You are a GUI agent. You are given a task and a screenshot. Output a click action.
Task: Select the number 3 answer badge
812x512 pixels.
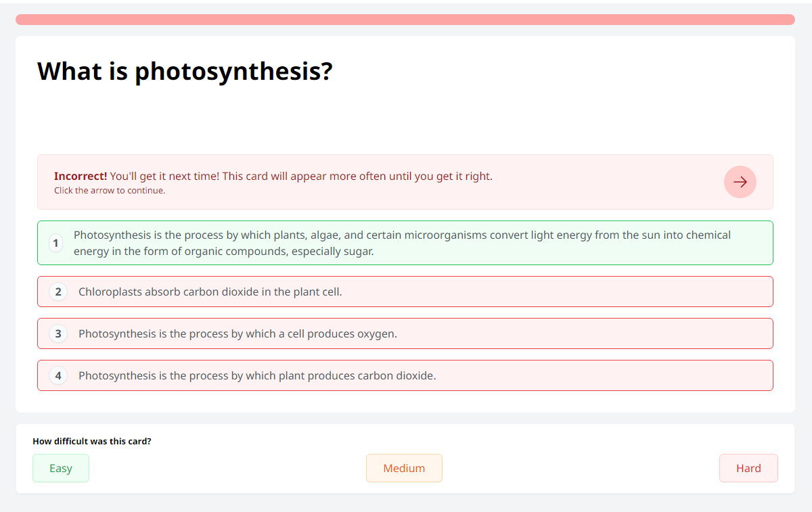58,333
